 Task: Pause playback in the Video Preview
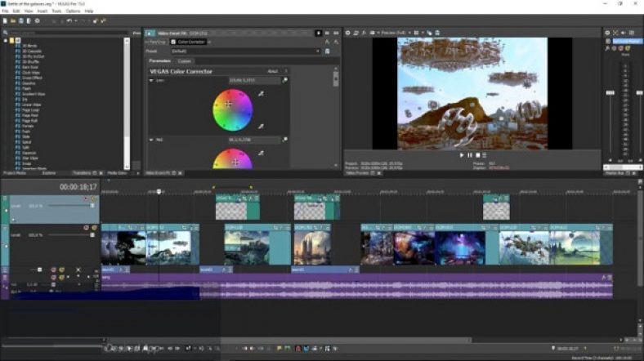tap(469, 154)
